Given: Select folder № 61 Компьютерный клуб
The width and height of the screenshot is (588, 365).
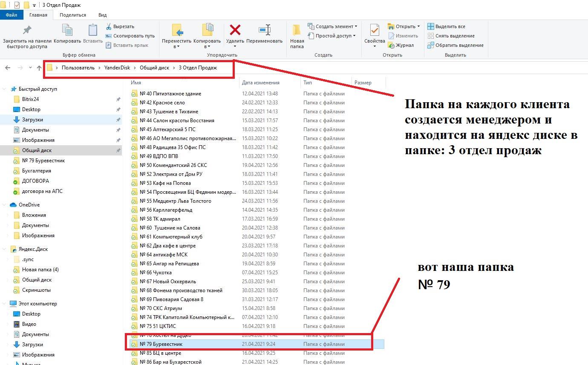Looking at the screenshot, I should (256, 237).
